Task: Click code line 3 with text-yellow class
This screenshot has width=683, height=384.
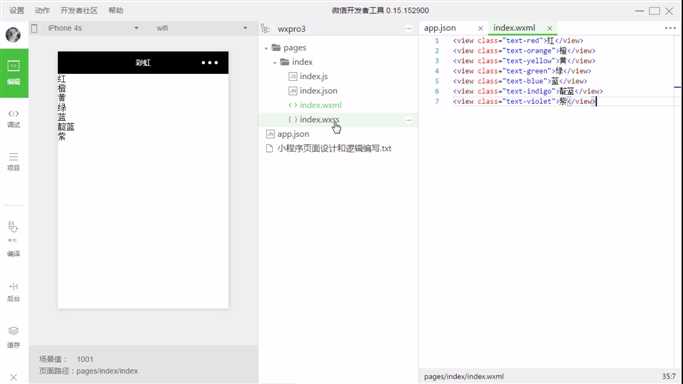Action: 524,61
